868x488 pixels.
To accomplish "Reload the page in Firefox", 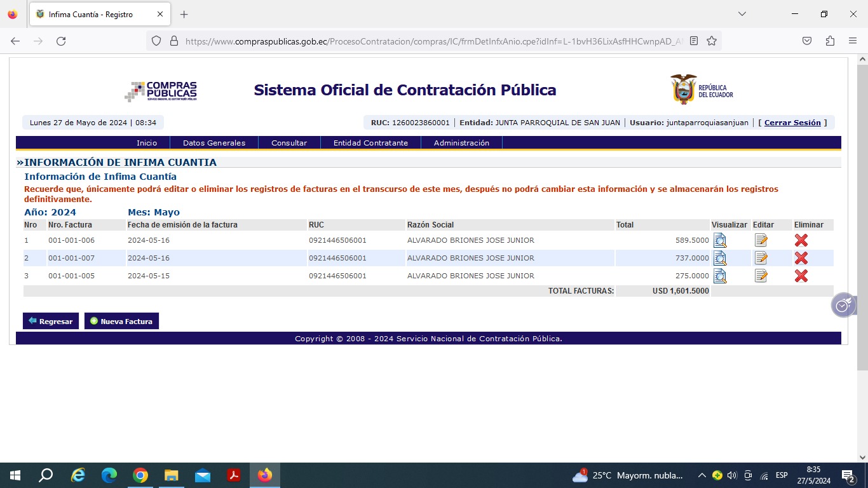I will (61, 41).
